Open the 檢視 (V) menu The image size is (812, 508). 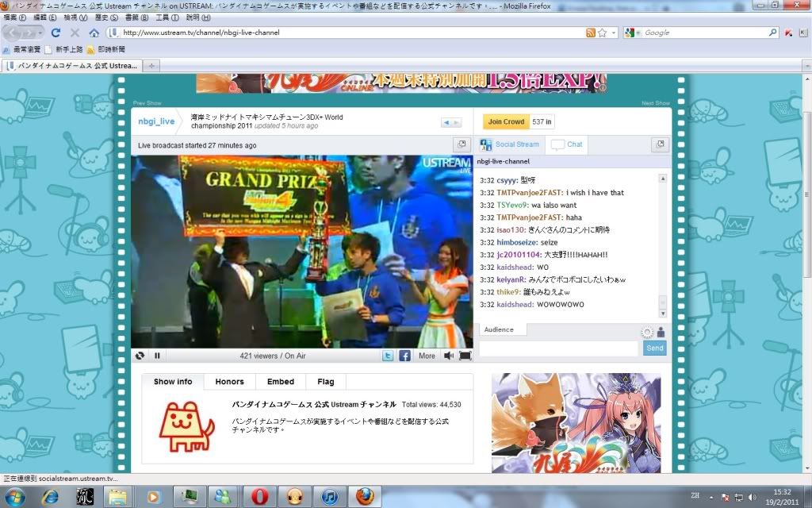coord(75,17)
